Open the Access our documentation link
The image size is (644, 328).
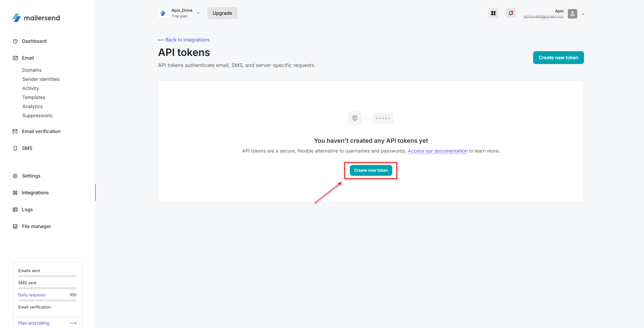coord(438,151)
